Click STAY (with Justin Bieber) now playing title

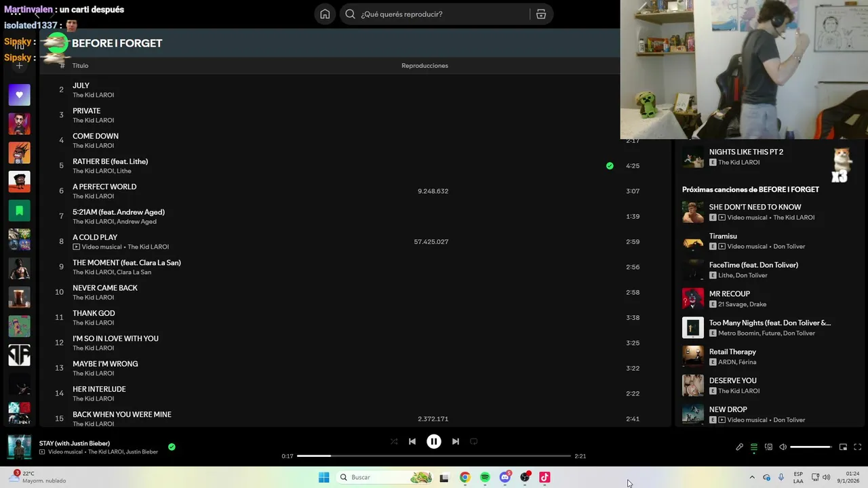coord(75,443)
